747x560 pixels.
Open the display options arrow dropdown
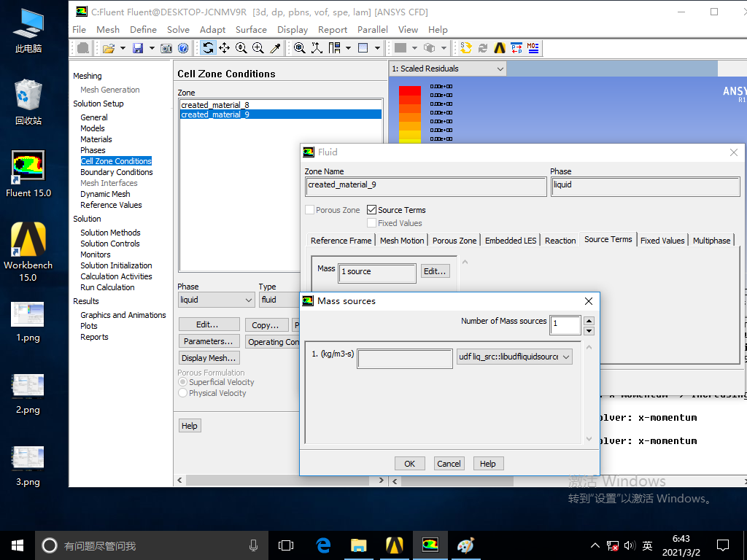[377, 48]
